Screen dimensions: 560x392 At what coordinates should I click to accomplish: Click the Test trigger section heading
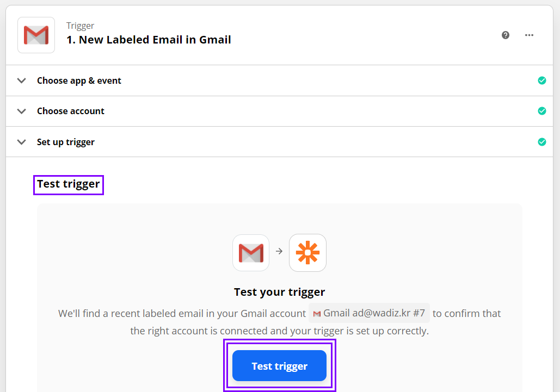pos(68,184)
